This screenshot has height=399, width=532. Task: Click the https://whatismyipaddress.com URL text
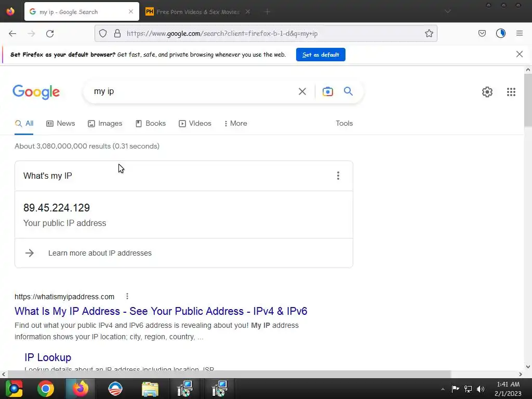pyautogui.click(x=64, y=297)
